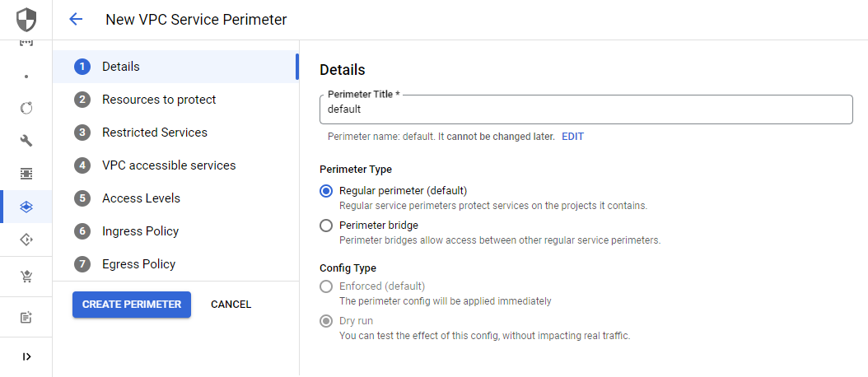Image resolution: width=868 pixels, height=377 pixels.
Task: Expand the collapsed sidebar navigation
Action: 26,356
